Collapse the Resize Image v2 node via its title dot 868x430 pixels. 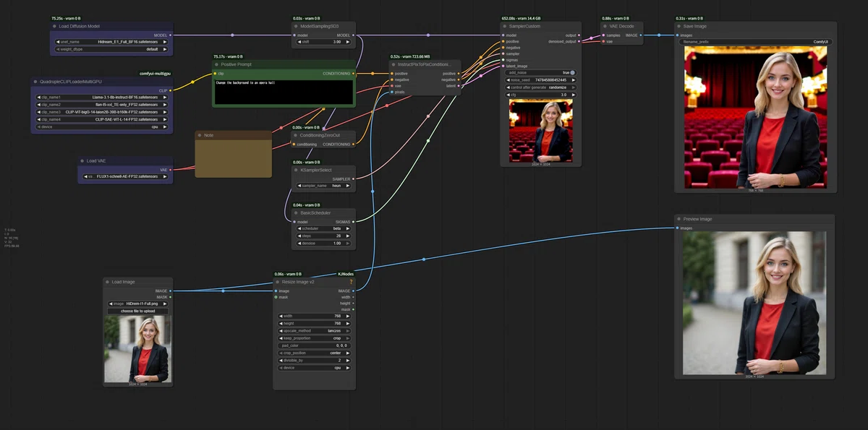(x=277, y=282)
